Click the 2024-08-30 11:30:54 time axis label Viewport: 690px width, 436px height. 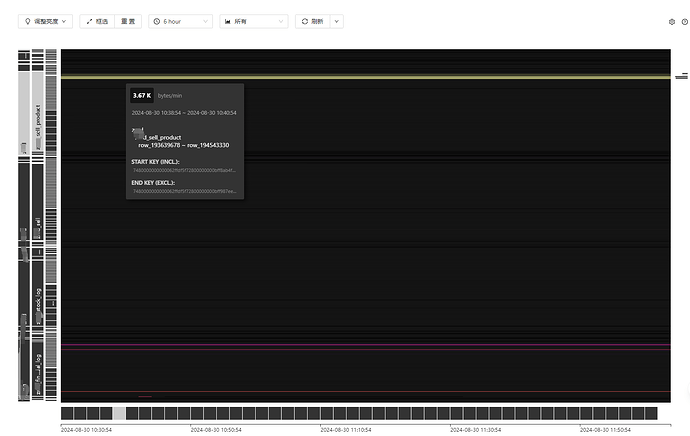click(476, 430)
